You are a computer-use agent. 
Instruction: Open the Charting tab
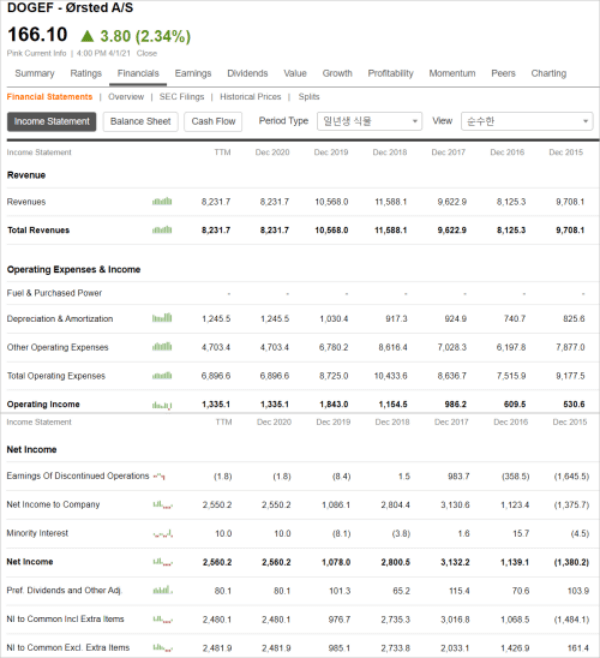[x=549, y=73]
